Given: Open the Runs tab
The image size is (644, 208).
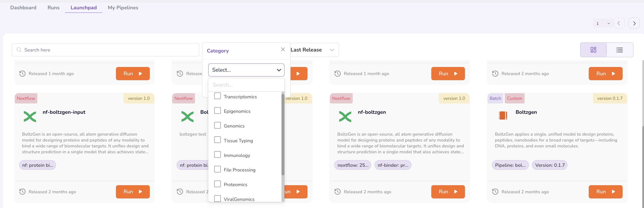Looking at the screenshot, I should click(x=54, y=8).
